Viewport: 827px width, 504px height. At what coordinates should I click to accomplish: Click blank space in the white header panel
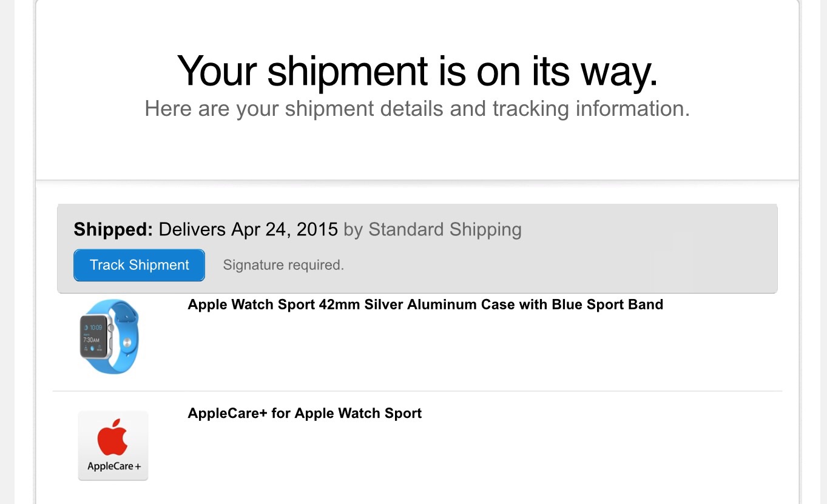(417, 152)
